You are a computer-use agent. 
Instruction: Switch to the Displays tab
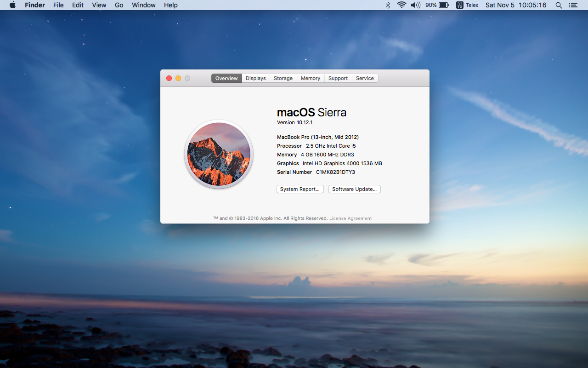coord(255,78)
